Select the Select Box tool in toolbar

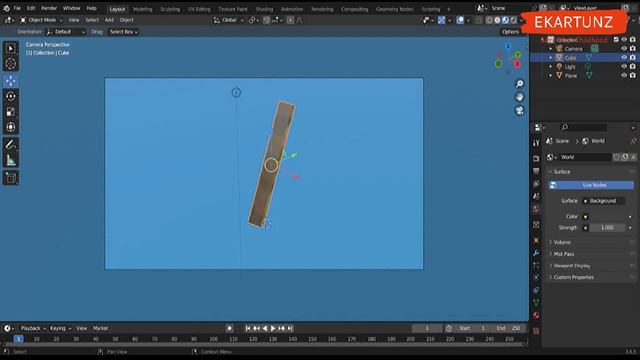point(11,49)
